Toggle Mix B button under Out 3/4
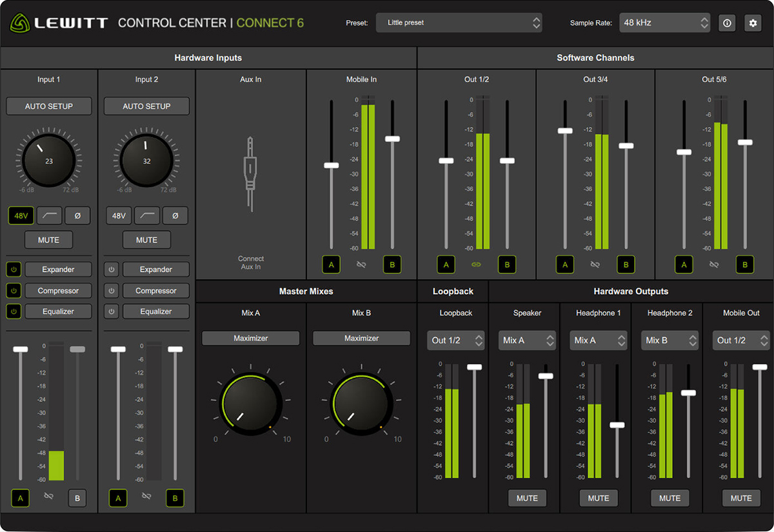Image resolution: width=774 pixels, height=532 pixels. pos(626,264)
